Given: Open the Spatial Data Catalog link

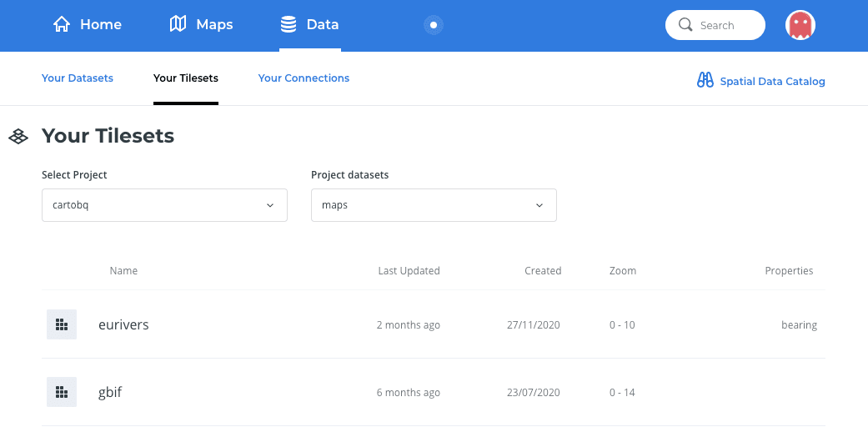Looking at the screenshot, I should point(772,82).
